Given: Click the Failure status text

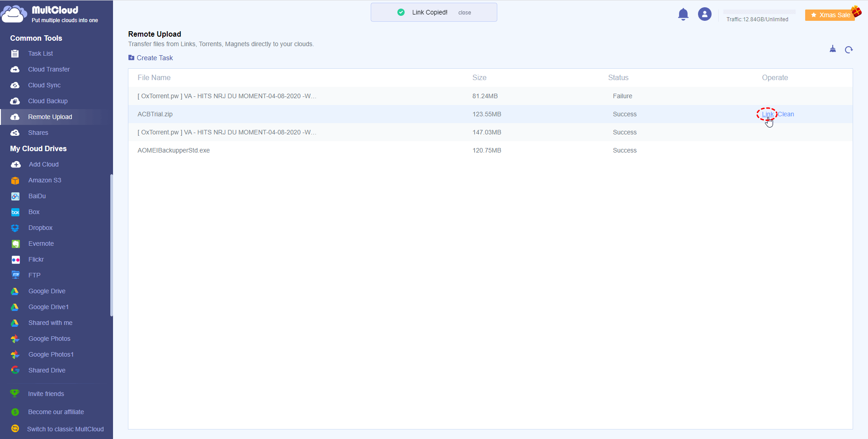Looking at the screenshot, I should 623,96.
